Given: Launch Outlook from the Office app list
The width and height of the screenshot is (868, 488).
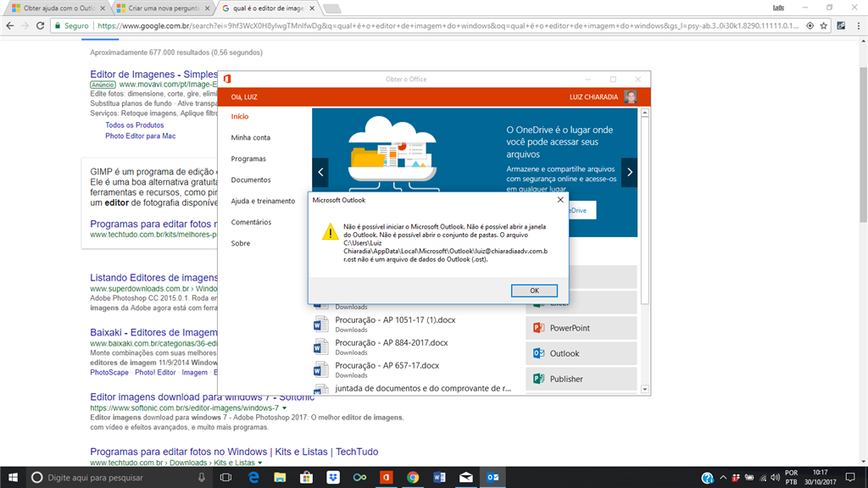Looking at the screenshot, I should tap(581, 353).
